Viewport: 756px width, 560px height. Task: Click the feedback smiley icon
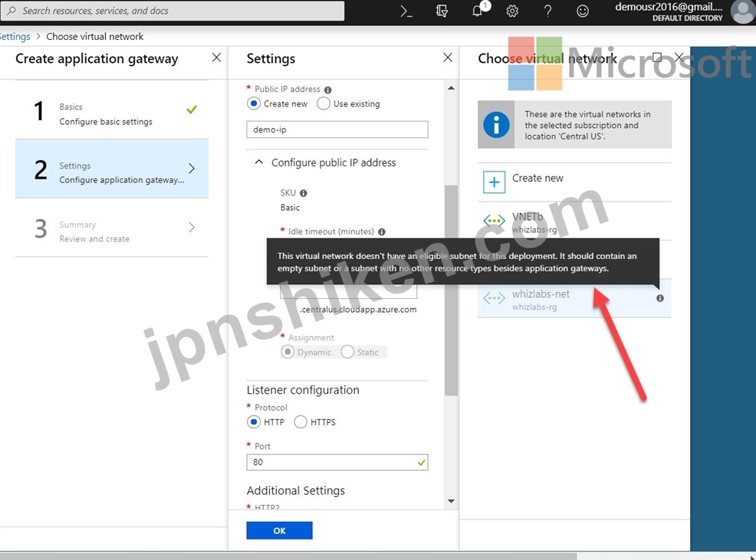[583, 11]
